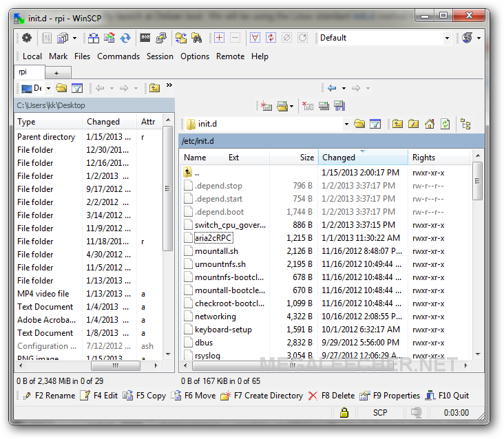Click the Synchronize directories folder icon
504x439 pixels.
[181, 38]
